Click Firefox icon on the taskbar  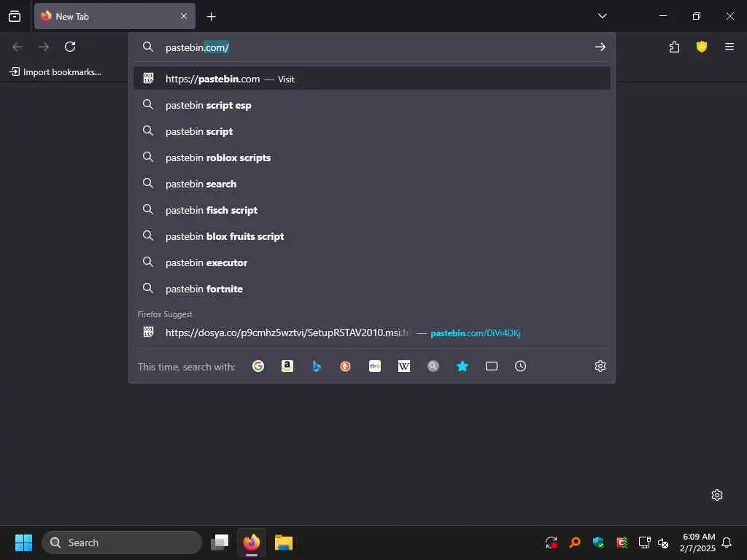click(x=252, y=542)
